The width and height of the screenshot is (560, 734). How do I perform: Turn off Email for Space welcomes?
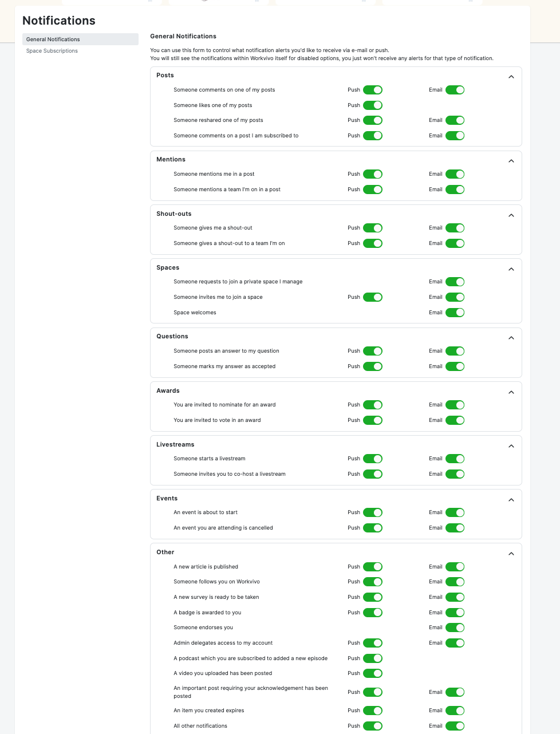pos(455,313)
